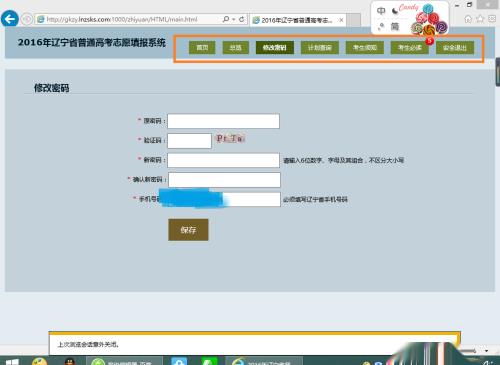Screen dimensions: 500x365
Task: Click the fifth green nav button 考生须知
Action: [365, 47]
